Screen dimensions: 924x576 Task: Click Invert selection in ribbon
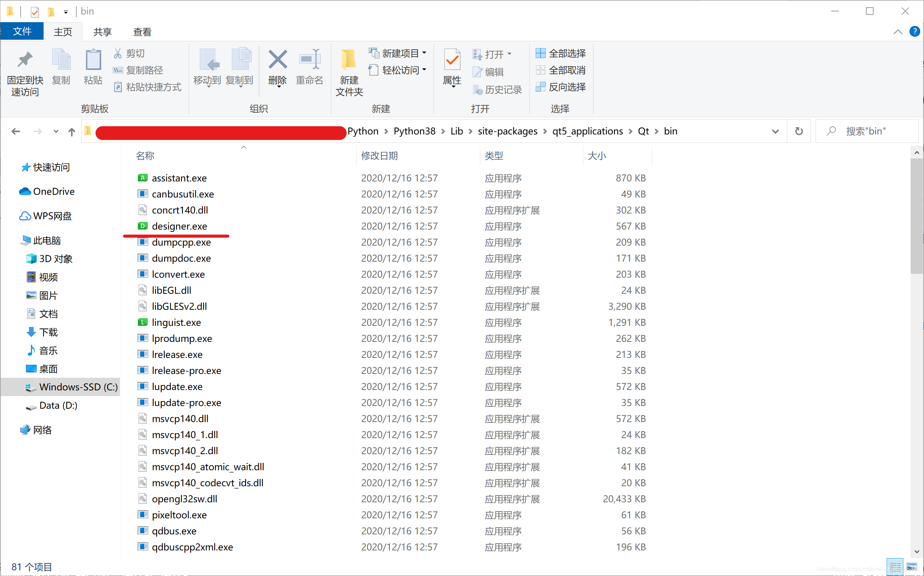click(561, 87)
